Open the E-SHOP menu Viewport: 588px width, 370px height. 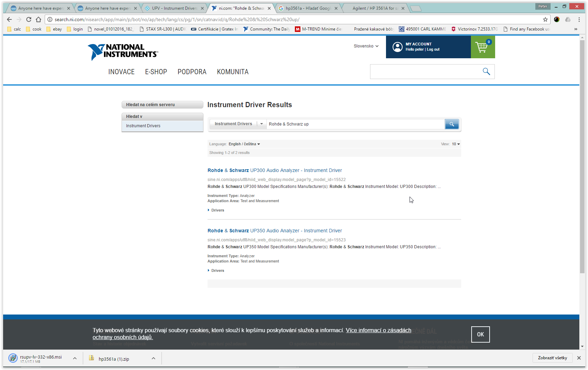point(156,72)
